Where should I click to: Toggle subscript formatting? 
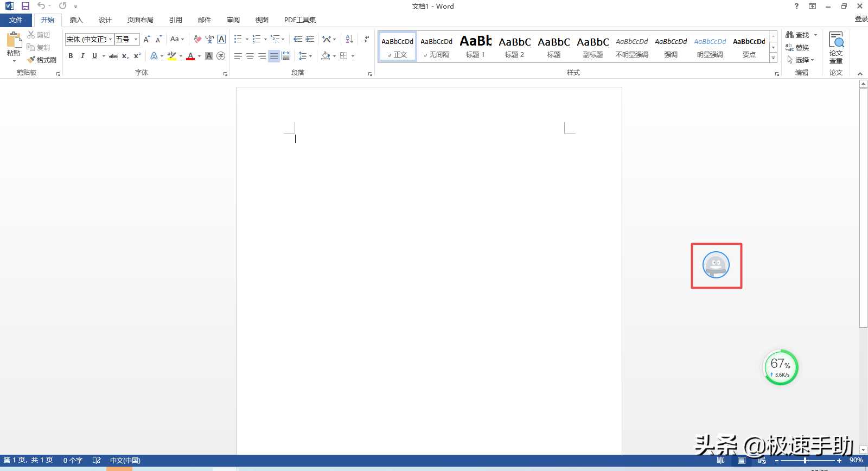coord(125,56)
